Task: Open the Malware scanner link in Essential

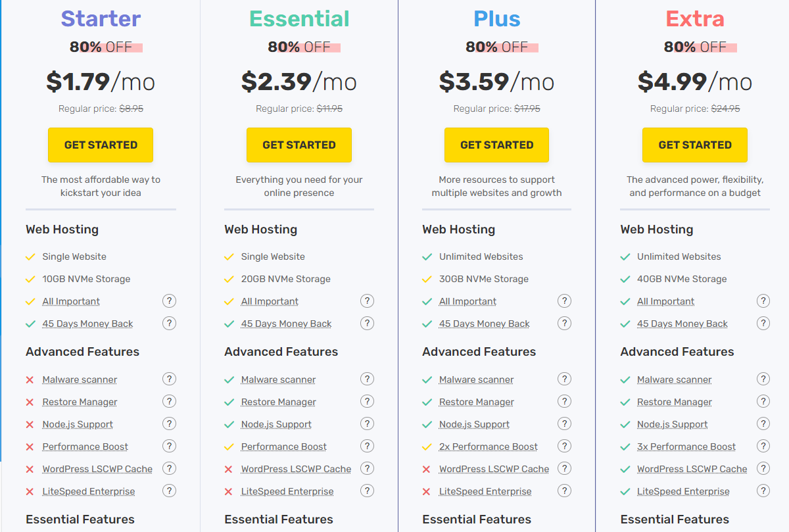Action: coord(277,379)
